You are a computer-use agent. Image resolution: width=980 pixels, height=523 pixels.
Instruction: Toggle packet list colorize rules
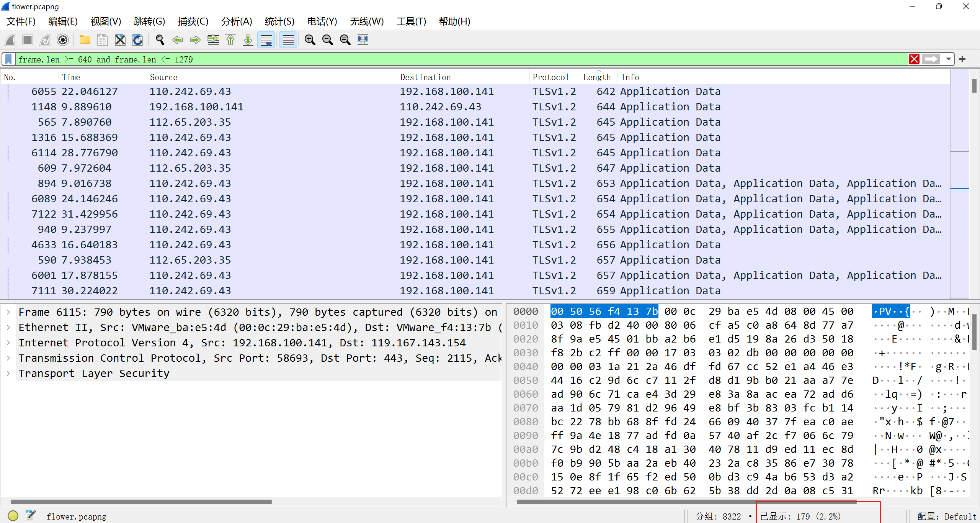click(288, 40)
